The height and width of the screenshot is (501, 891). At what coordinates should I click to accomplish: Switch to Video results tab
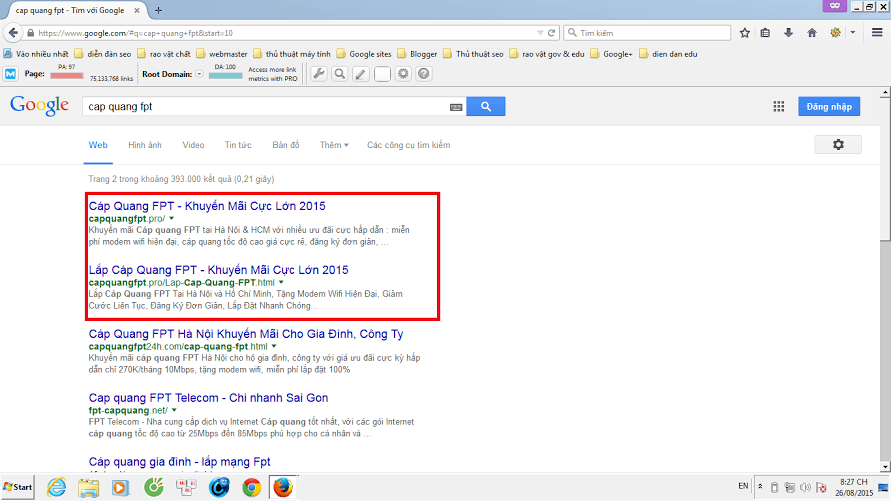(193, 145)
